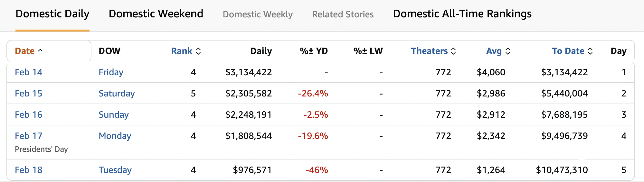Screen dimensions: 644x182
Task: Click sort arrows icon beside Rank
Action: click(198, 51)
